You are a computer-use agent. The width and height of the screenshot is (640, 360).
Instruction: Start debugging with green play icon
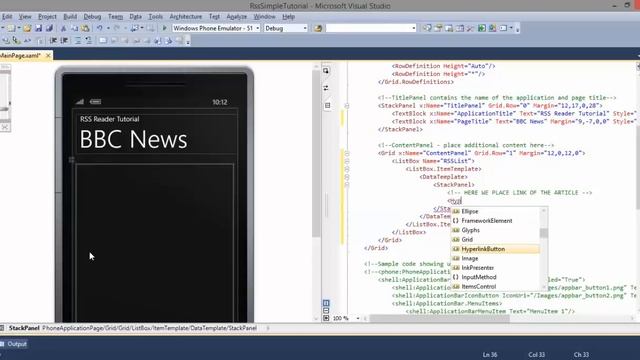tap(164, 28)
